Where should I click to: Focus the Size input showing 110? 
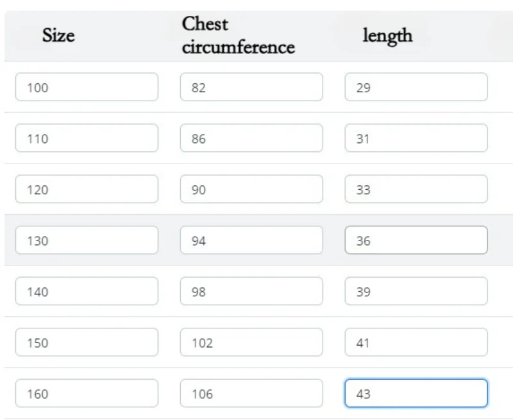click(87, 138)
